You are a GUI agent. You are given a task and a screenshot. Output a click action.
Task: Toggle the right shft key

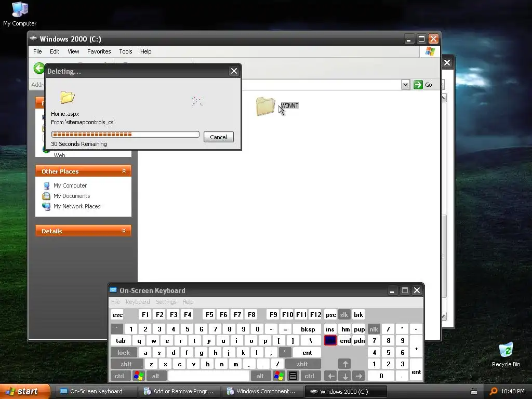[302, 364]
